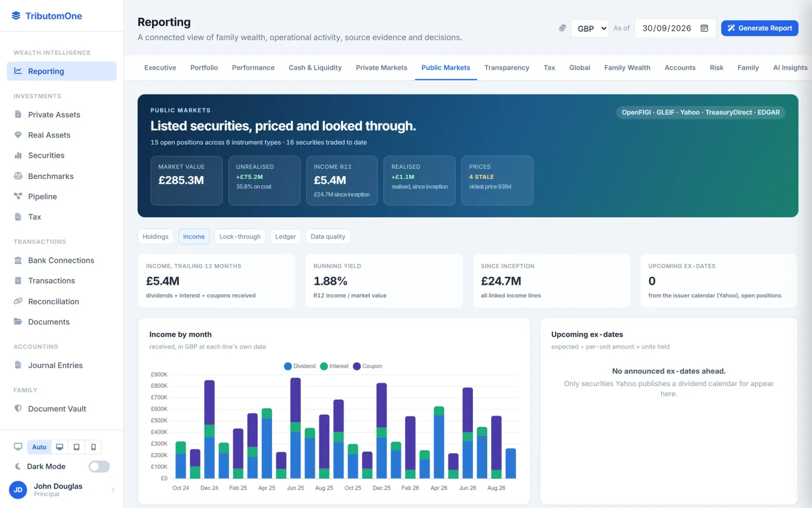812x508 pixels.
Task: Click the Prices 4 STALE card
Action: click(497, 180)
